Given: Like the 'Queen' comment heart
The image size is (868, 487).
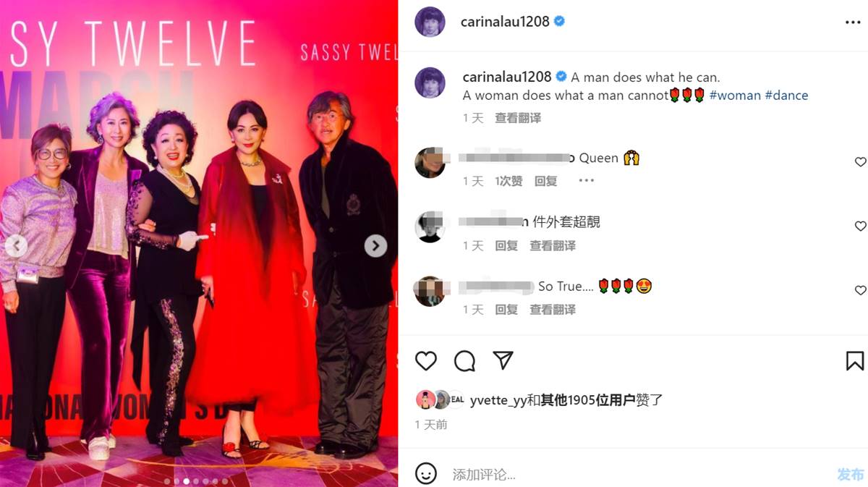Looking at the screenshot, I should 860,162.
